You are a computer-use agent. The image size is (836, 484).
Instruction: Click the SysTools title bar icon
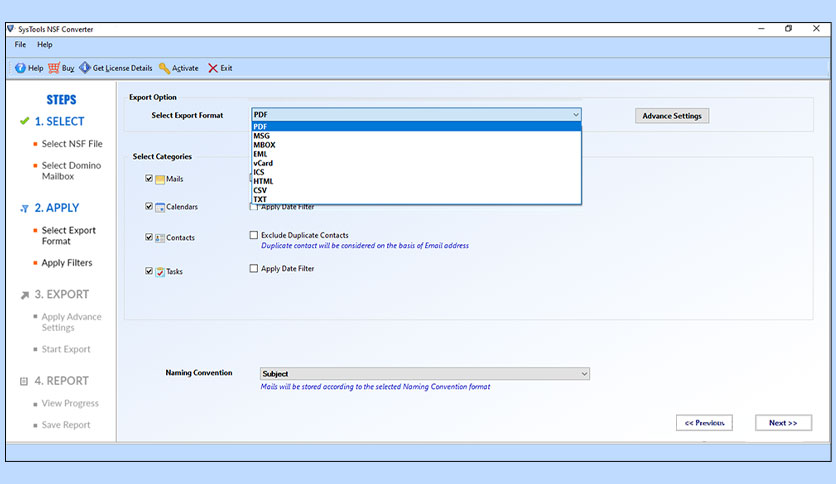click(11, 29)
